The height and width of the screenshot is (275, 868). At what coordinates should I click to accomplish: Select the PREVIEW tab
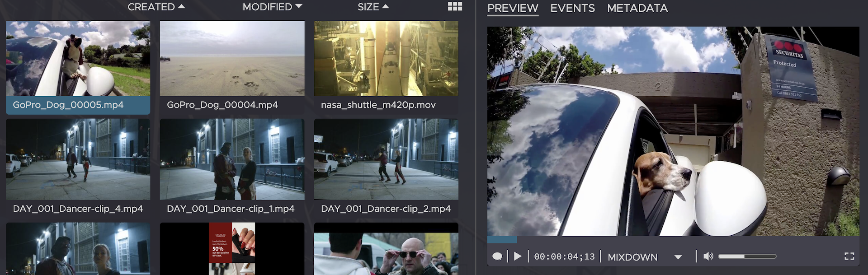513,8
